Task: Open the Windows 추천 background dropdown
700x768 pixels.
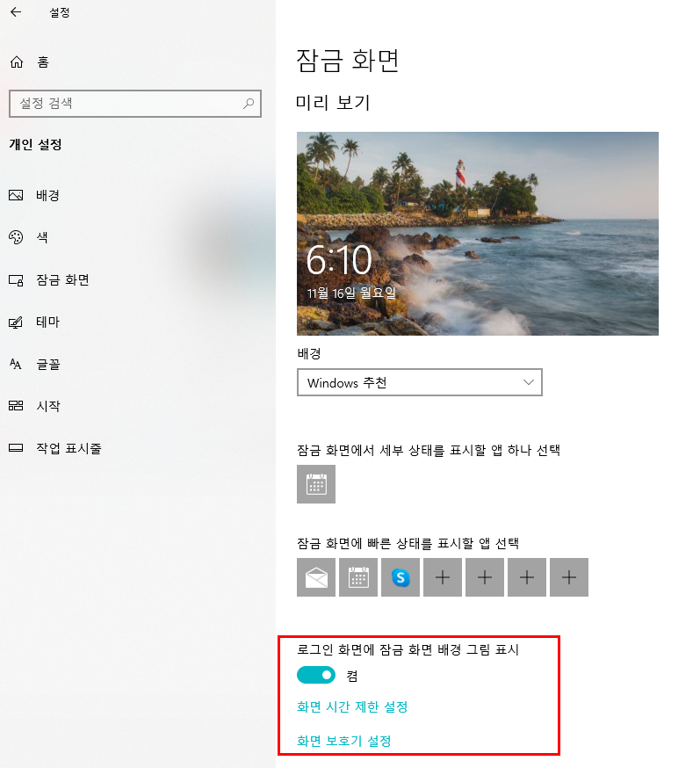Action: click(x=420, y=382)
